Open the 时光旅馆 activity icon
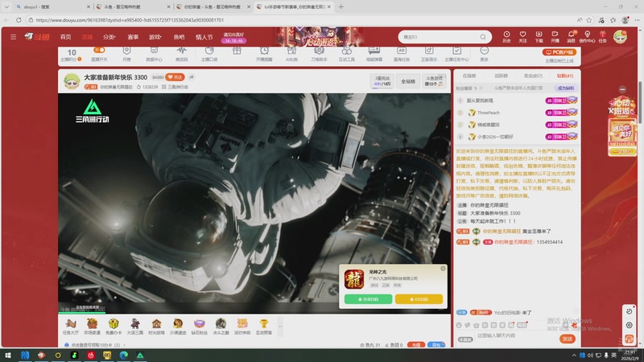Viewport: 644px width, 362px height. [x=156, y=327]
